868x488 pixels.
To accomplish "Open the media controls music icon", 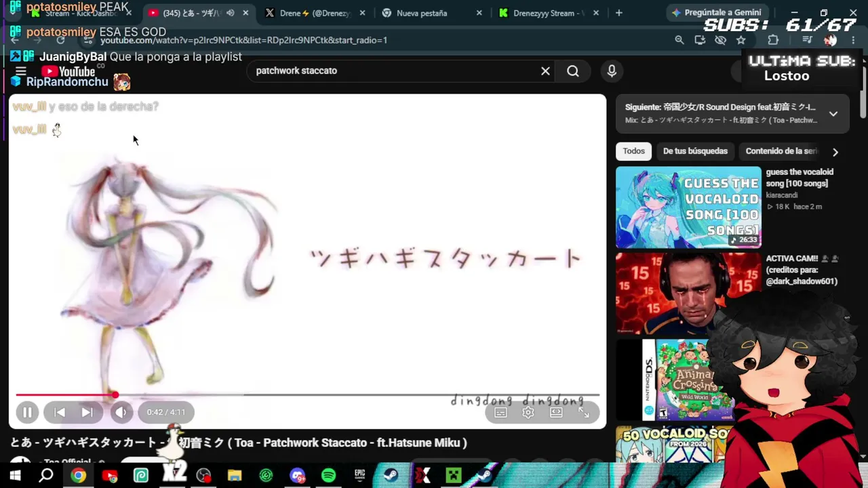I will coord(807,40).
